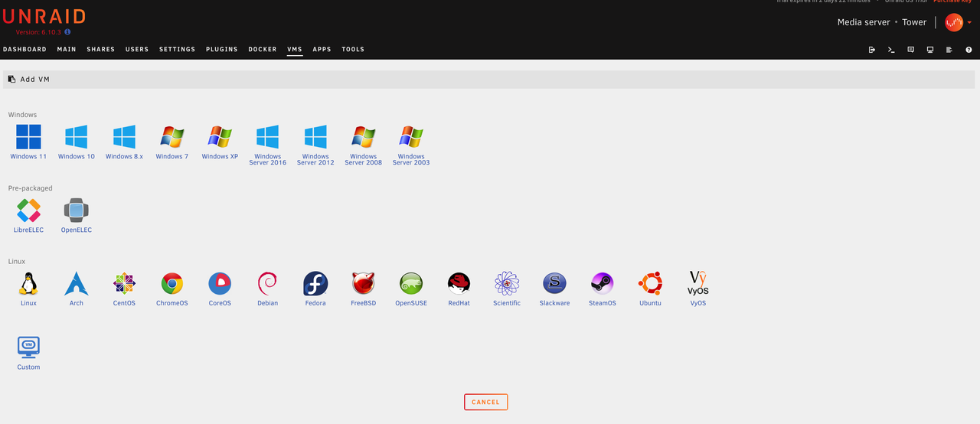Click the Unraid logo
This screenshot has height=424, width=980.
tap(44, 17)
